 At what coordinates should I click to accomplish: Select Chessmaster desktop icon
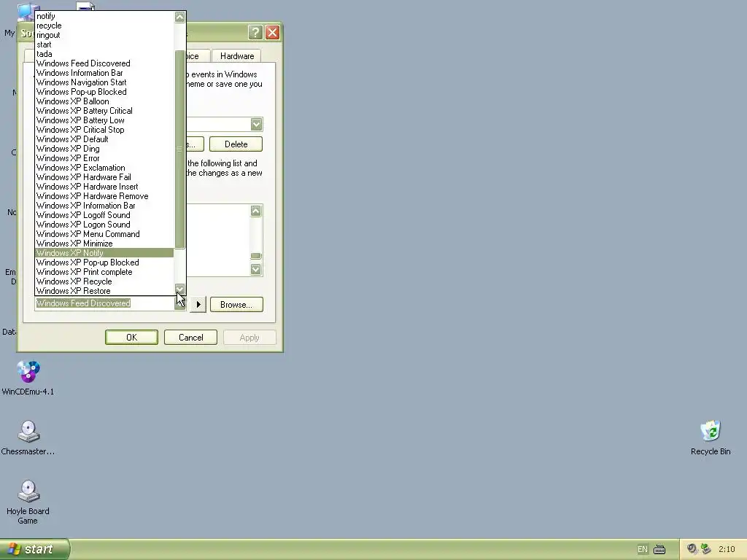tap(28, 438)
